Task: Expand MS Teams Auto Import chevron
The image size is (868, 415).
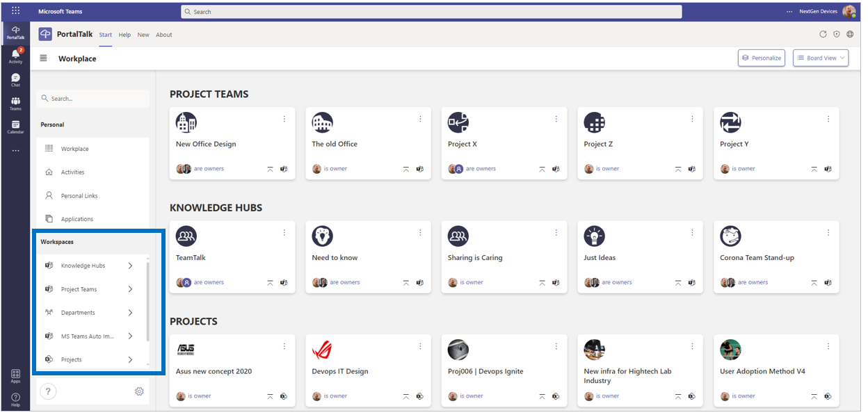Action: (130, 336)
